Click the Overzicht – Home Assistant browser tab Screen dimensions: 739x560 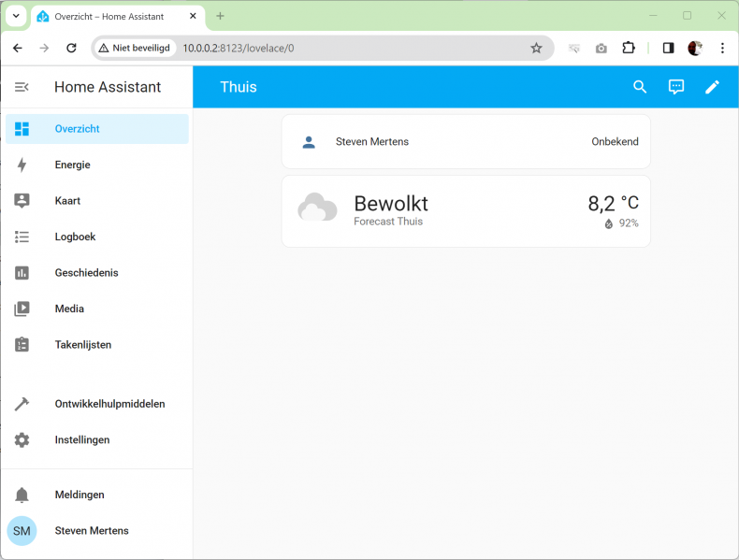pos(118,17)
